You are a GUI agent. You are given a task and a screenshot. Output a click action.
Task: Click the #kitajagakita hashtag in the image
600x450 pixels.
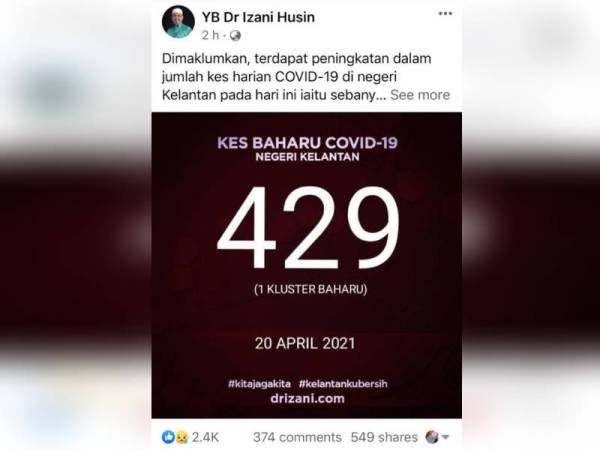pyautogui.click(x=259, y=384)
